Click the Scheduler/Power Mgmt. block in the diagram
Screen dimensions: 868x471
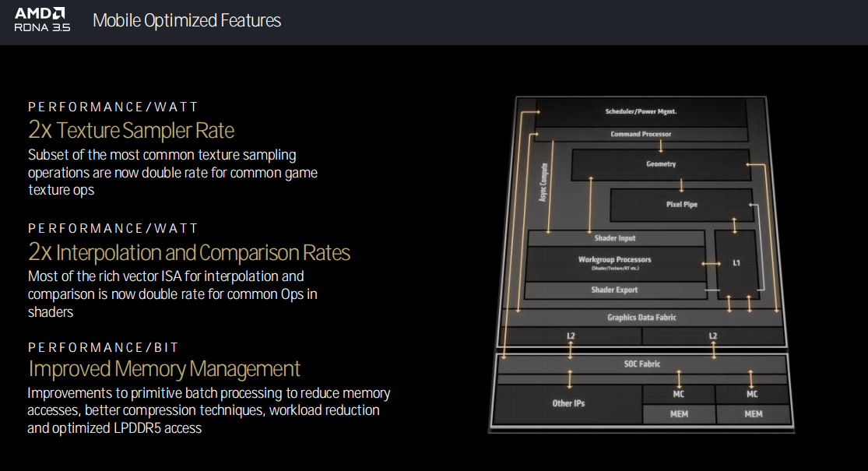tap(641, 111)
